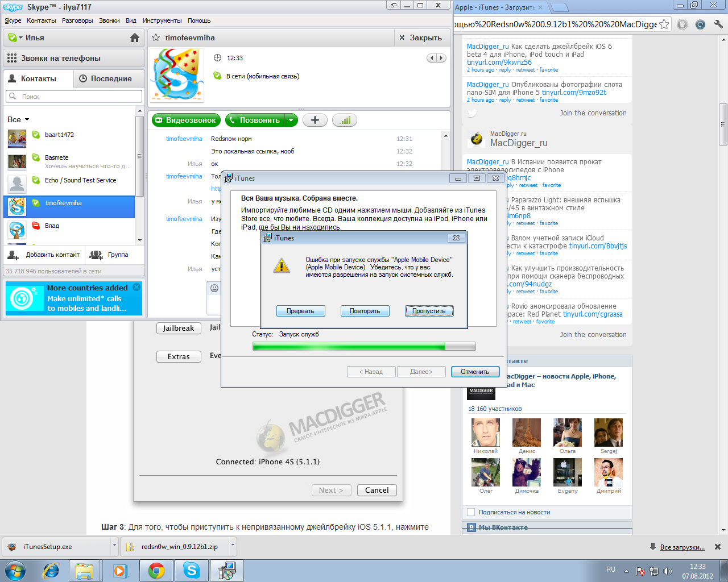Close the Skype ad banner
The width and height of the screenshot is (728, 582).
coord(136,287)
